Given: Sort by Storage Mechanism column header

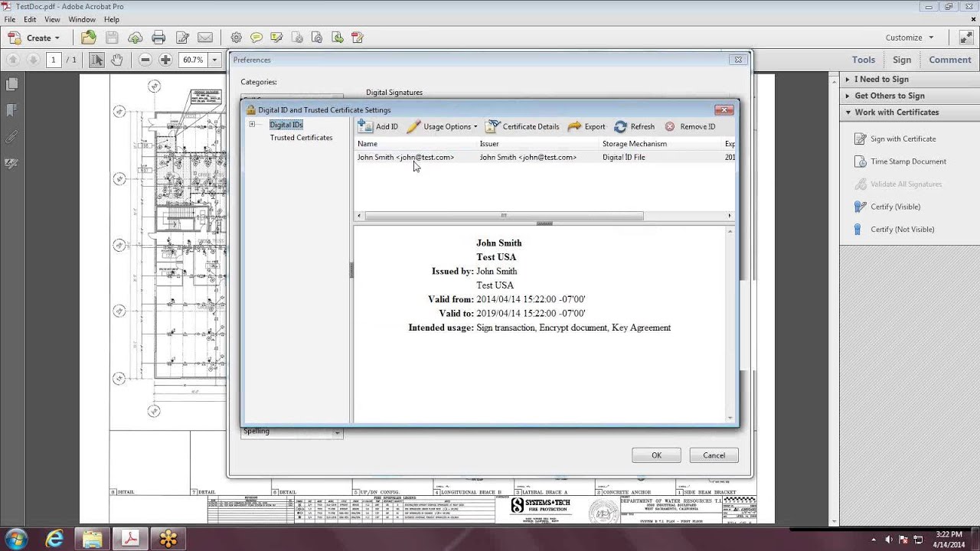Looking at the screenshot, I should click(634, 144).
